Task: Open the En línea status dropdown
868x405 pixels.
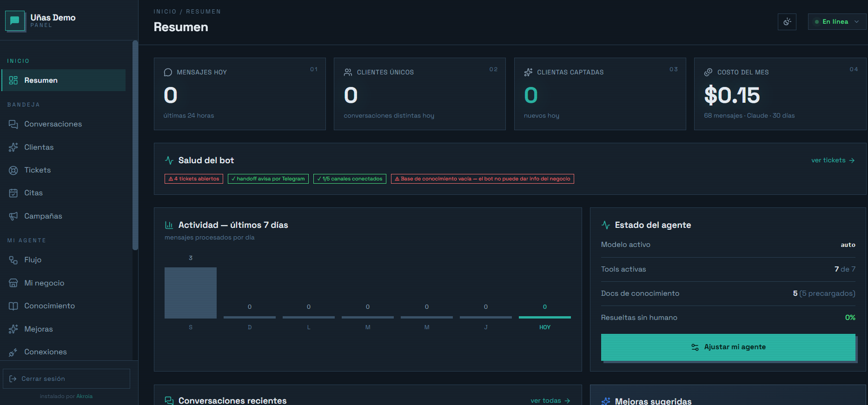Action: click(837, 22)
